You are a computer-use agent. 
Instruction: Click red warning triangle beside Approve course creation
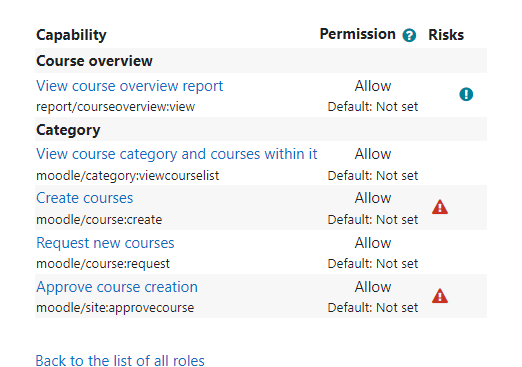440,296
